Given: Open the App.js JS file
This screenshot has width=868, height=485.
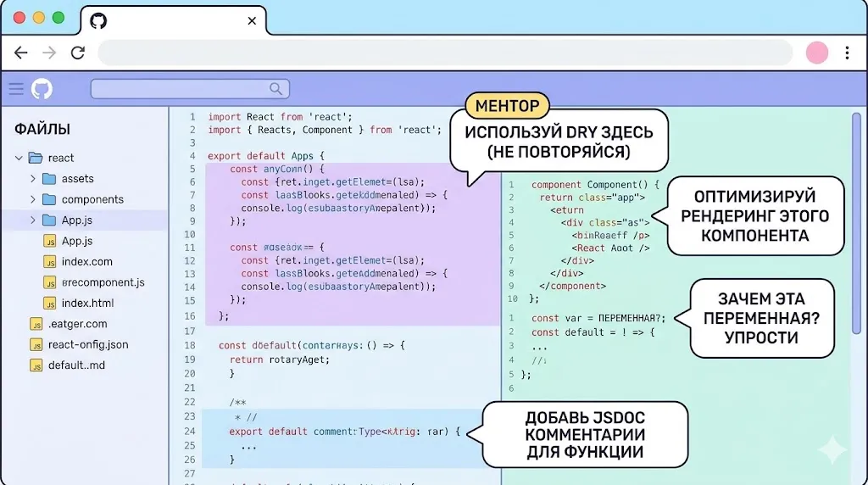Looking at the screenshot, I should point(77,241).
